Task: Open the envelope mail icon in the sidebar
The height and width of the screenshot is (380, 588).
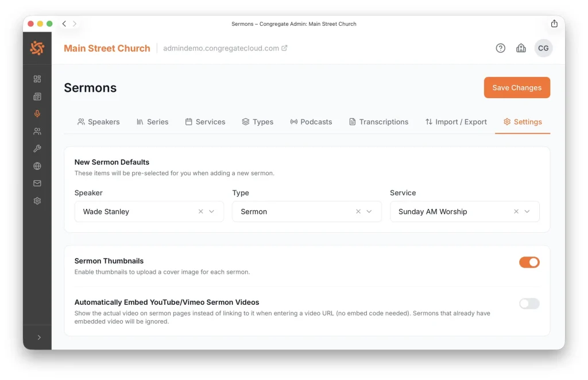Action: click(37, 183)
